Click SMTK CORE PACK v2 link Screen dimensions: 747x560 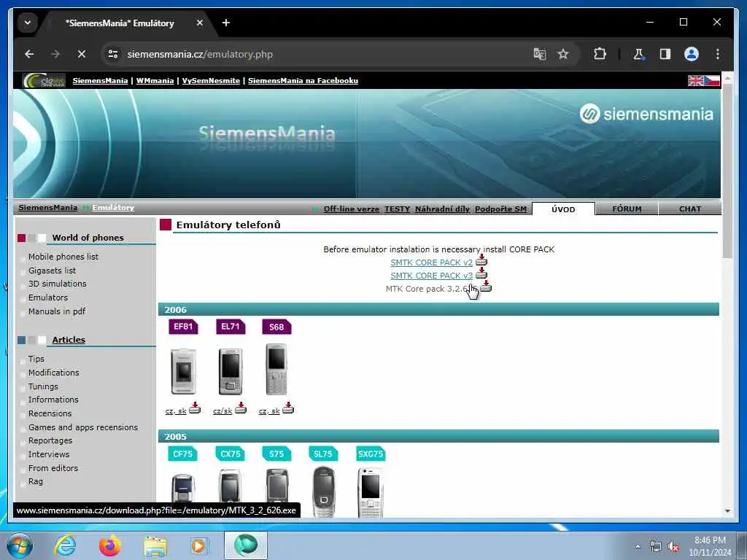[432, 262]
